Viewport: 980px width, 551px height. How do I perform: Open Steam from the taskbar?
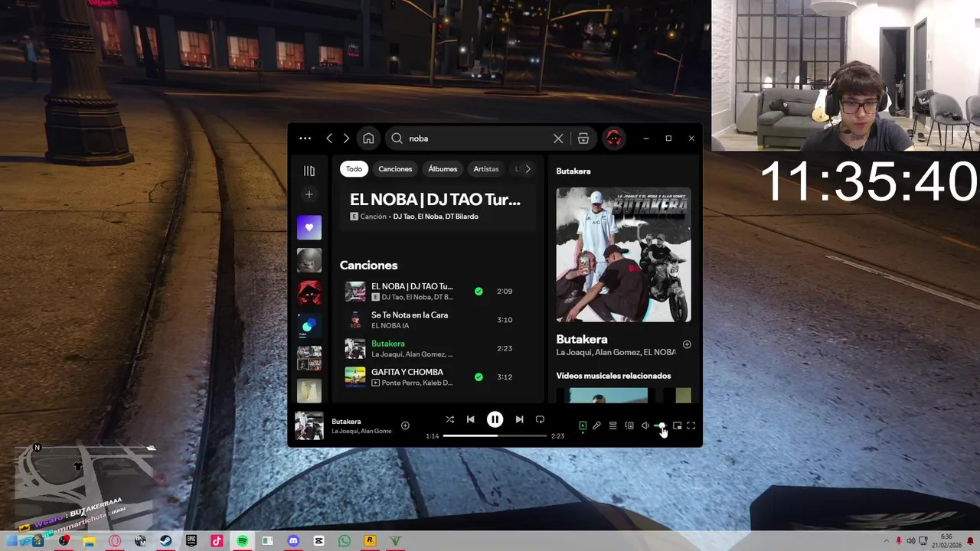pyautogui.click(x=165, y=541)
